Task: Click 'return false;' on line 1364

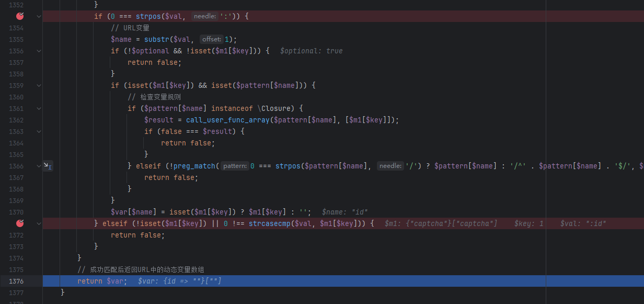Action: [x=188, y=143]
